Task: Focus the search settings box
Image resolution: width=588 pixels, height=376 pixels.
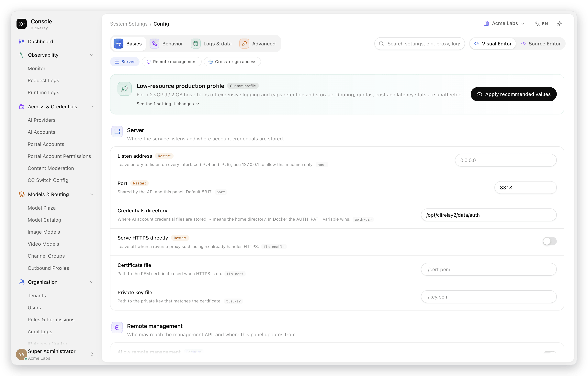Action: pos(420,44)
